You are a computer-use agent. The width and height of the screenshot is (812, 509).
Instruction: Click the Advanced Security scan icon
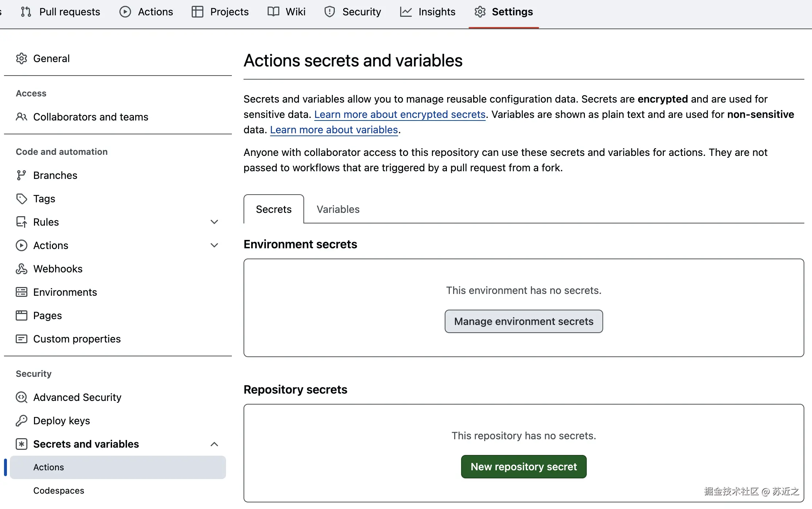(x=21, y=397)
